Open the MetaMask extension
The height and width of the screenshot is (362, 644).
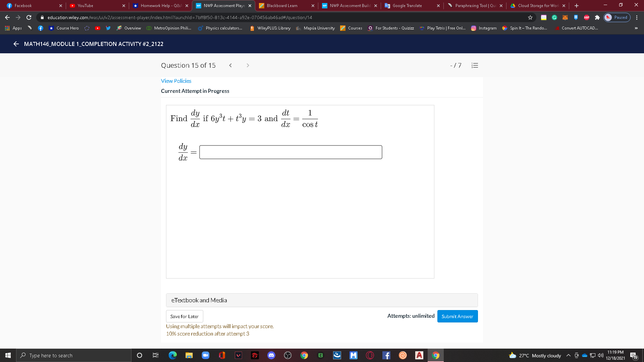[x=565, y=17]
